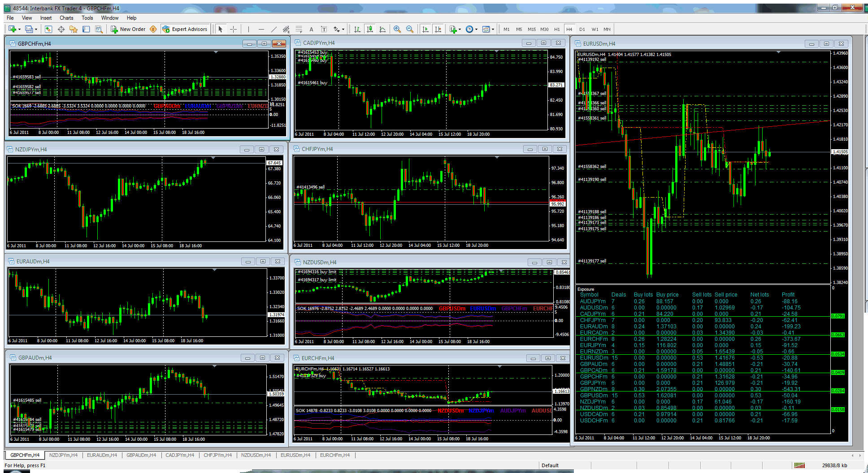This screenshot has width=868, height=473.
Task: Toggle chart shift from right border
Action: point(438,29)
